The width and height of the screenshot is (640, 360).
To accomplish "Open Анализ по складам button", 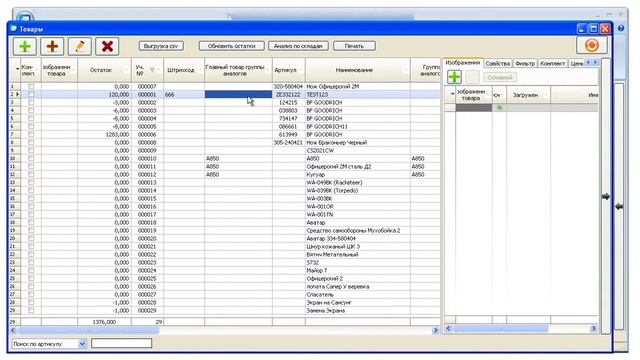I will tap(298, 46).
